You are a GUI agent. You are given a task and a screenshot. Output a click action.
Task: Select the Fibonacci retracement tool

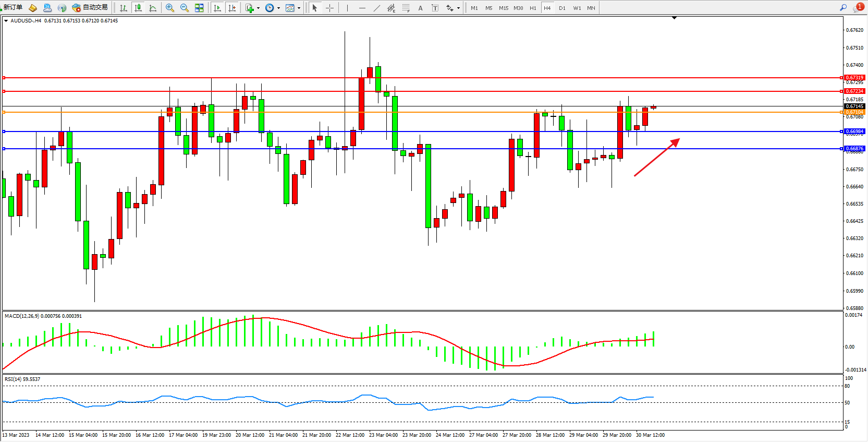pos(406,8)
